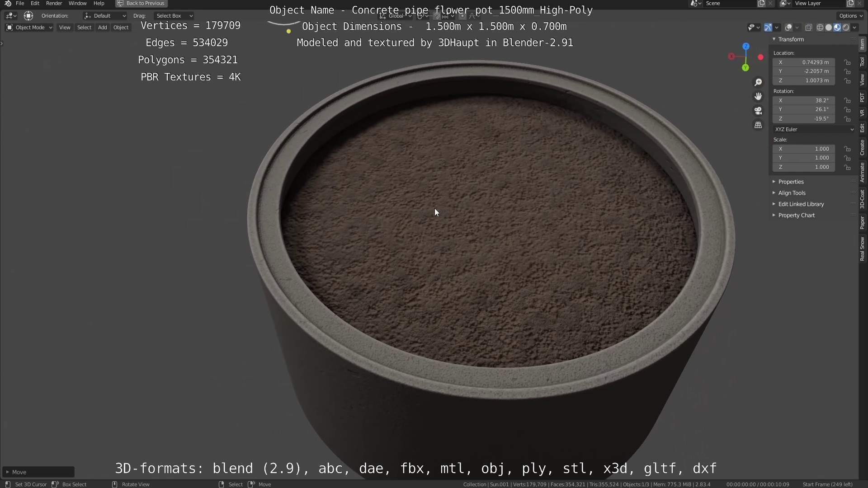The image size is (868, 488).
Task: Toggle the camera view icon
Action: tap(758, 111)
